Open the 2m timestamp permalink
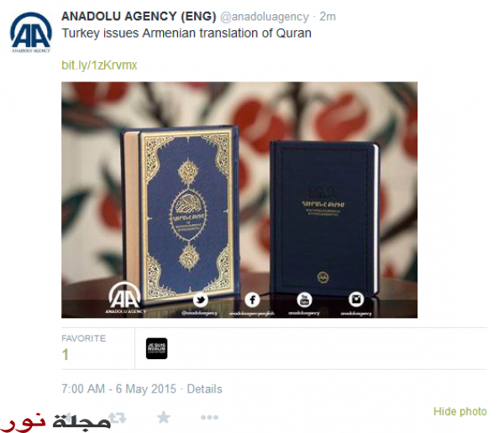This screenshot has height=433, width=504. click(328, 17)
